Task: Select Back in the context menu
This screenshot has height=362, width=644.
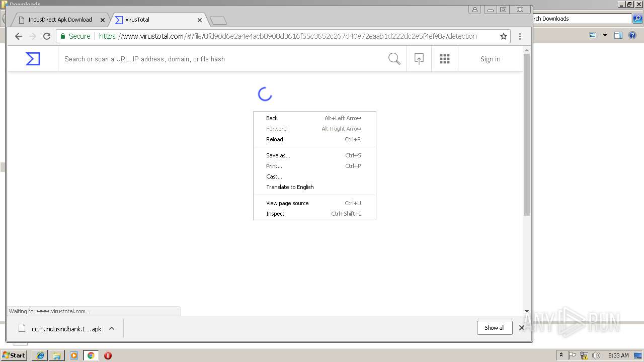Action: point(314,118)
